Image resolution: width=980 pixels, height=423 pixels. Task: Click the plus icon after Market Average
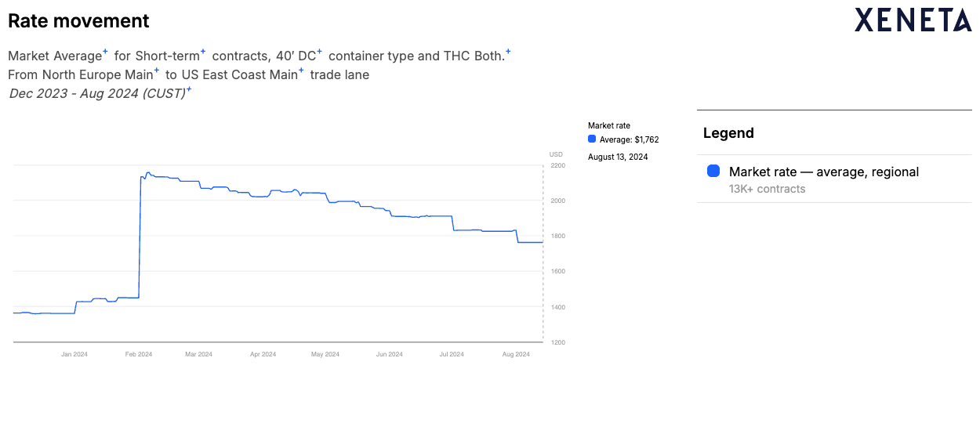click(x=105, y=52)
